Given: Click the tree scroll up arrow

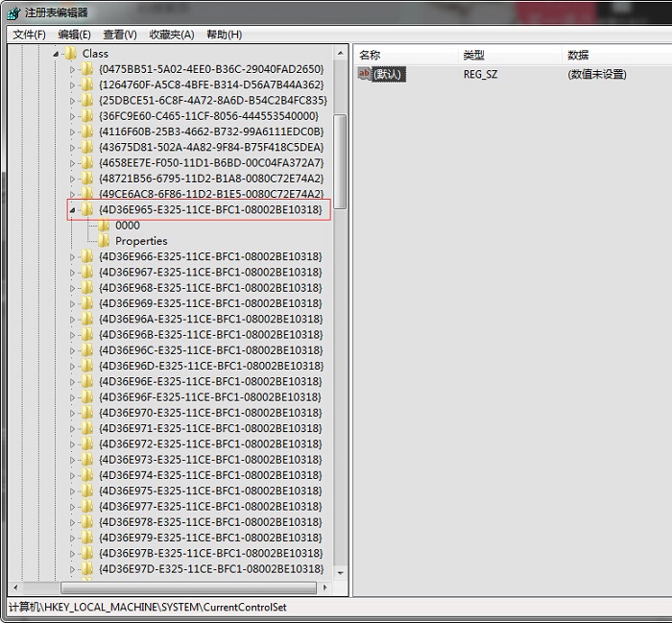Looking at the screenshot, I should pyautogui.click(x=340, y=53).
